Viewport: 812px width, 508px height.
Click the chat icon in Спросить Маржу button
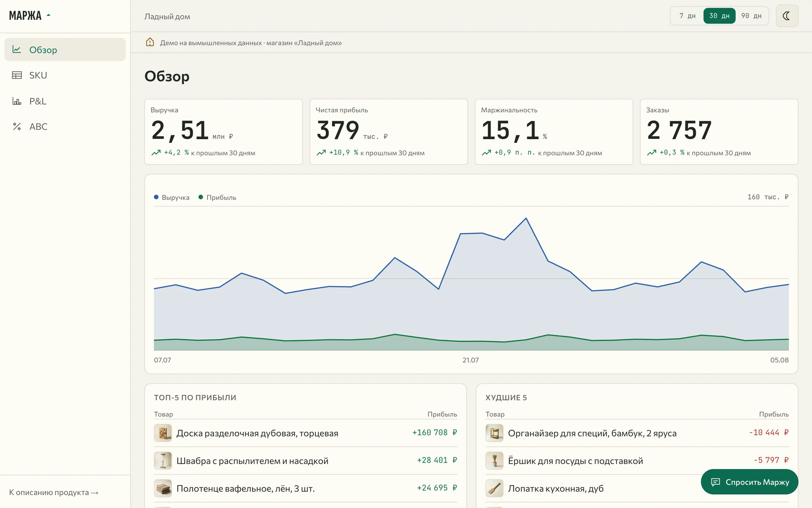tap(715, 482)
